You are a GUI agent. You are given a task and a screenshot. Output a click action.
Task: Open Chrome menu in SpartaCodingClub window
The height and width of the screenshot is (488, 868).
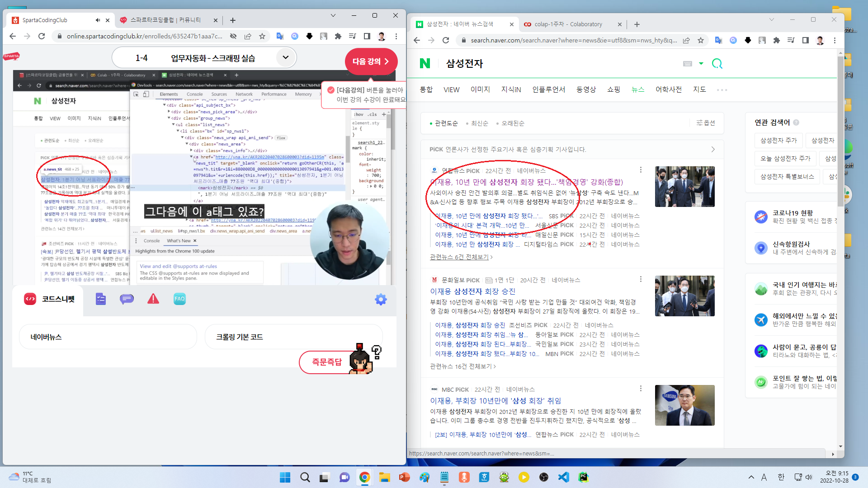click(x=396, y=36)
